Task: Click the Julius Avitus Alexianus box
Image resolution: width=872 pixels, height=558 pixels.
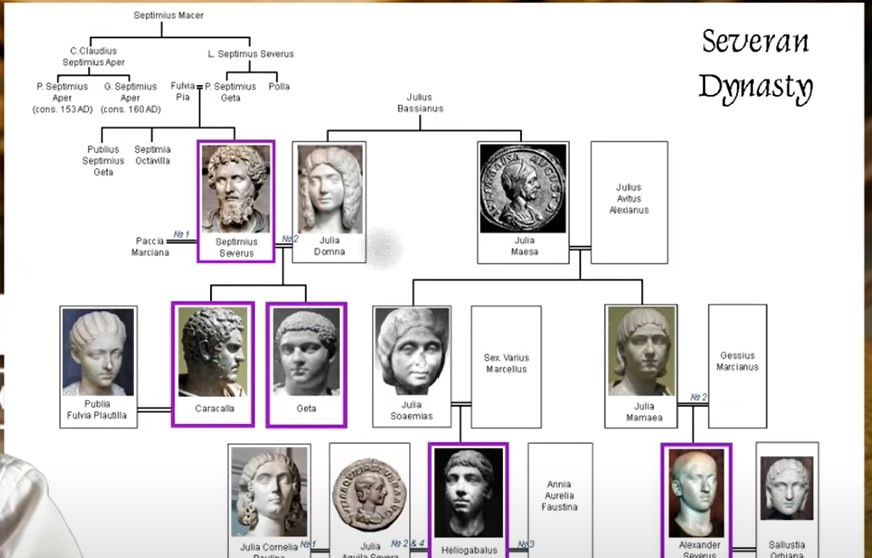Action: pos(628,199)
